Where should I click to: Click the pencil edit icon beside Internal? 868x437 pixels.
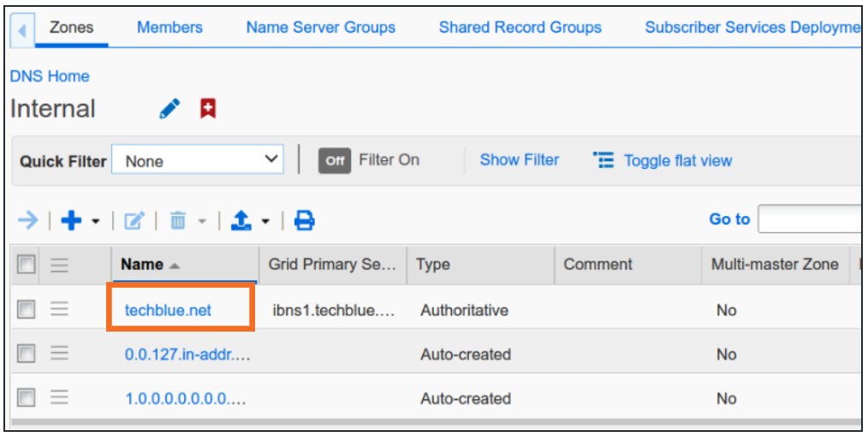169,109
